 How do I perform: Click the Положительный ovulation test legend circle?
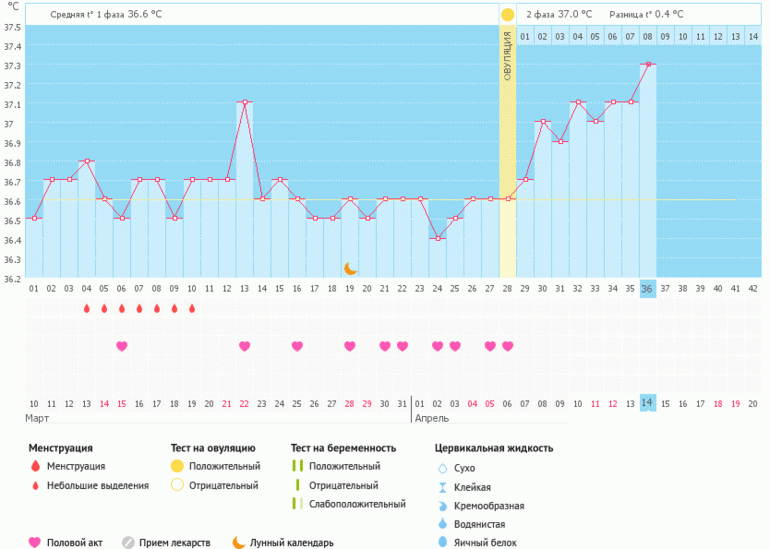click(x=177, y=466)
